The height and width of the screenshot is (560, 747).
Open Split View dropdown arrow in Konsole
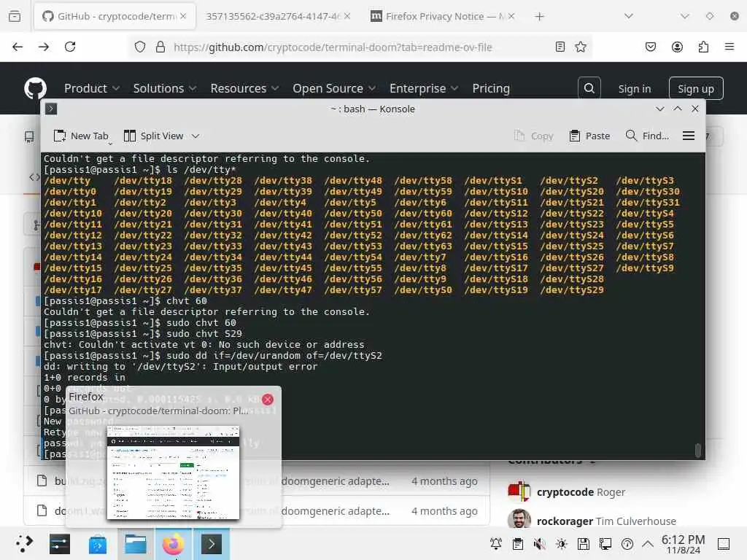(x=196, y=136)
